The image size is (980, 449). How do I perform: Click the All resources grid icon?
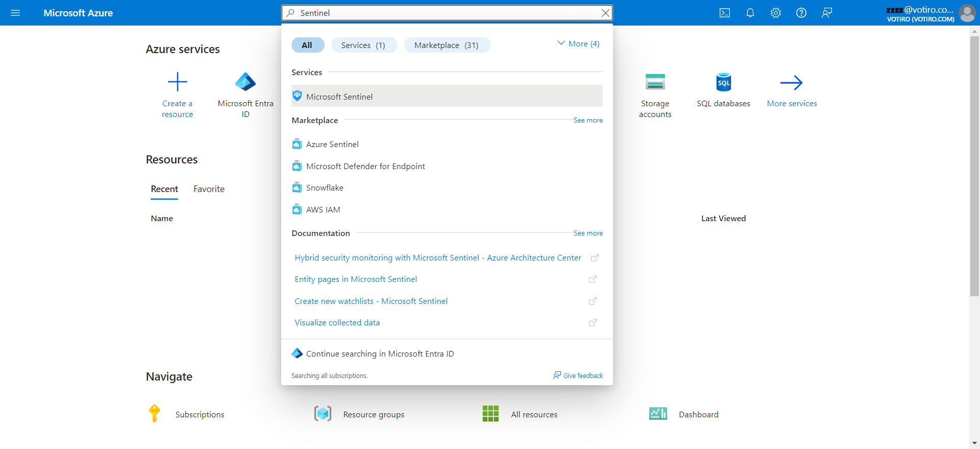point(491,413)
